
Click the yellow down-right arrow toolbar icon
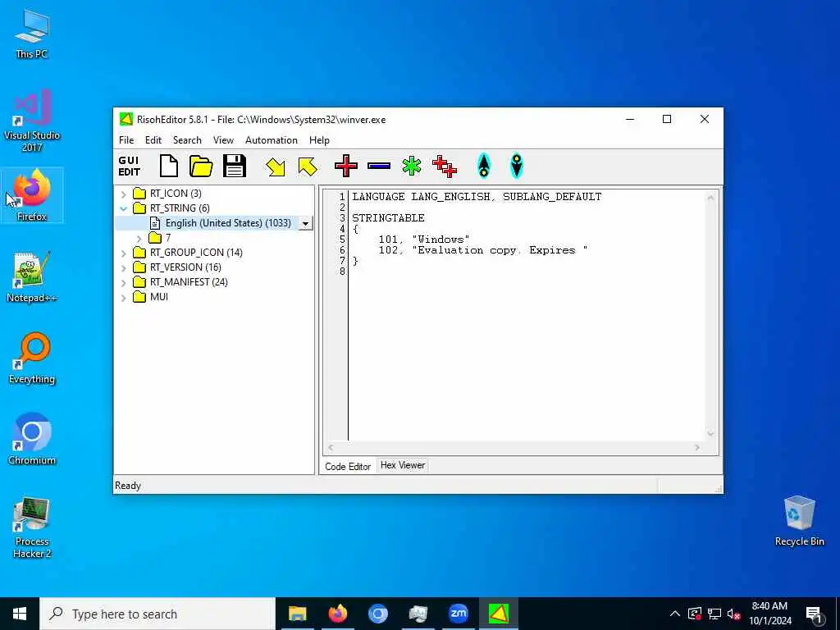click(x=276, y=167)
